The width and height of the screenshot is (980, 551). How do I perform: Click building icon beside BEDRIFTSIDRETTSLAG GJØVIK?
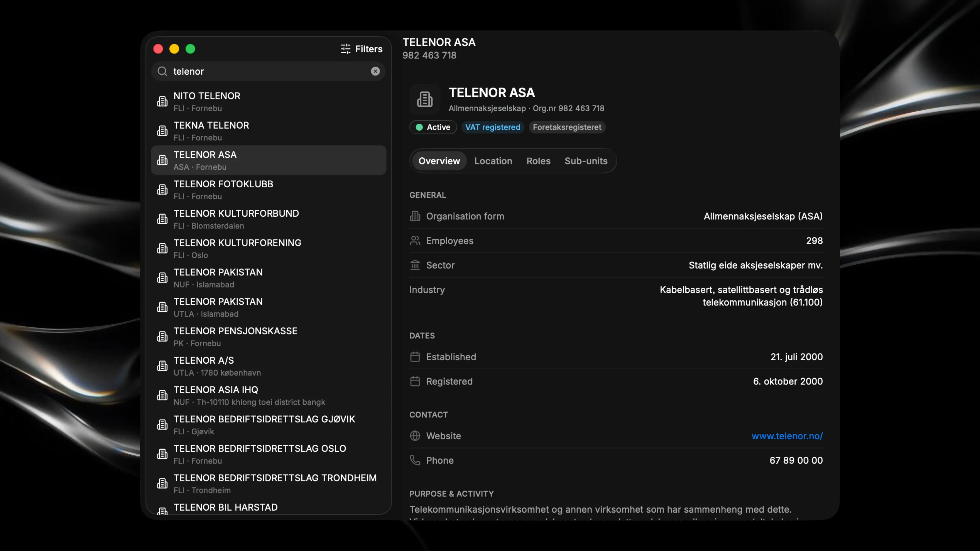tap(162, 425)
